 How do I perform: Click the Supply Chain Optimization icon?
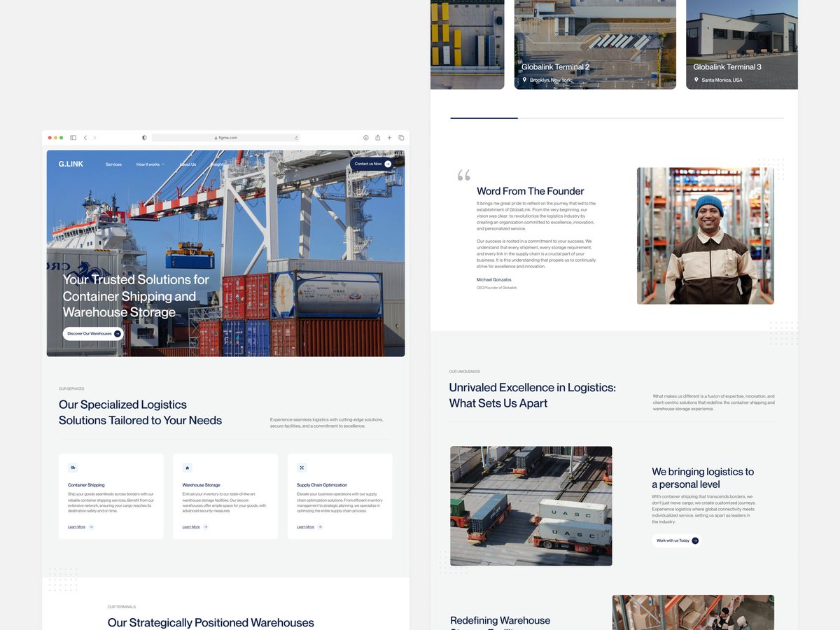(x=302, y=468)
